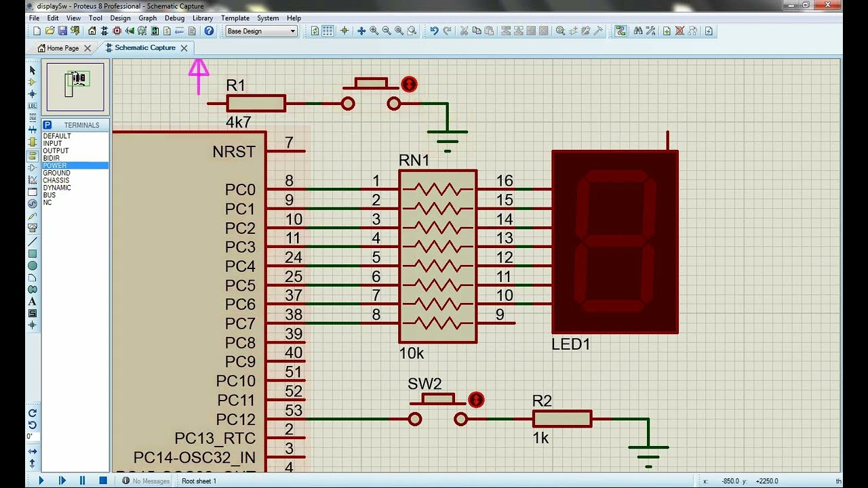Click the pan / center view icon
The width and height of the screenshot is (868, 488).
coord(361,31)
